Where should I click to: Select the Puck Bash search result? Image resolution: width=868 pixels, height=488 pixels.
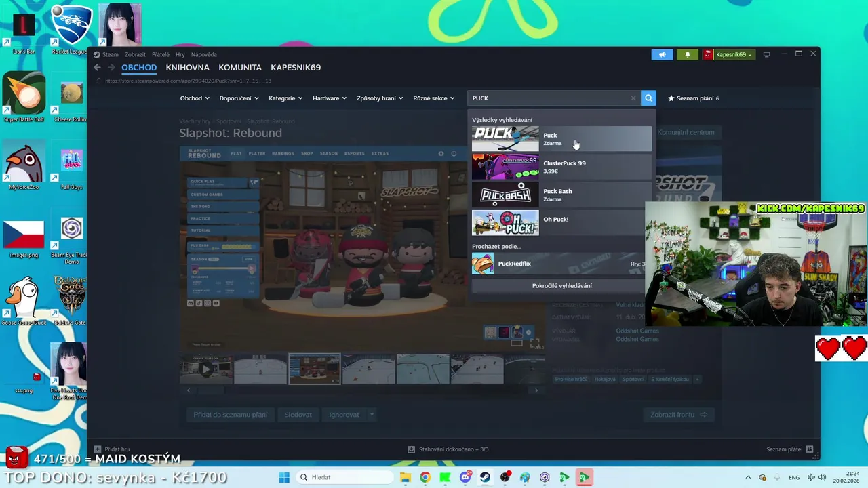point(561,195)
